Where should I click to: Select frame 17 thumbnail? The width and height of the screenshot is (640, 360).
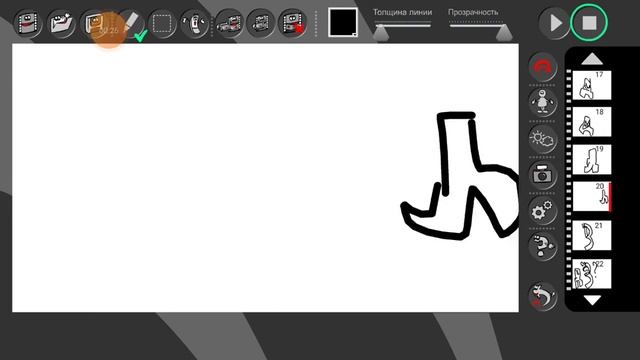[x=592, y=85]
